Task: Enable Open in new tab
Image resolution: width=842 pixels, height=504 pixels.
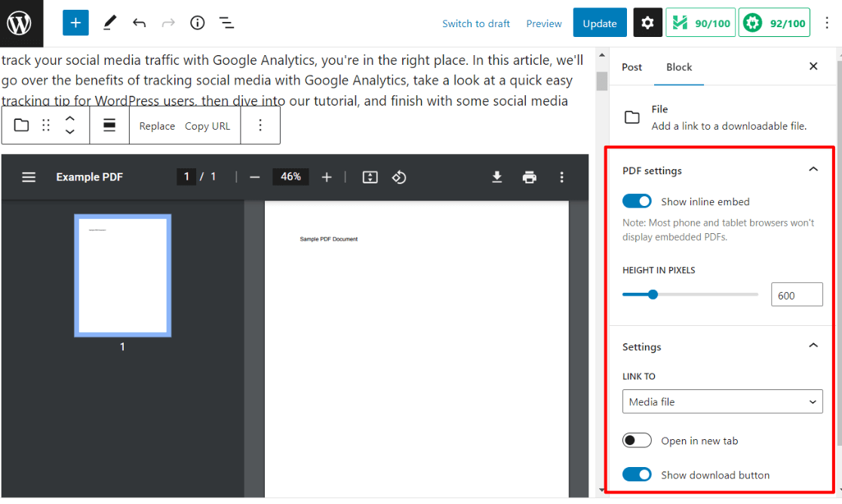Action: [x=637, y=440]
